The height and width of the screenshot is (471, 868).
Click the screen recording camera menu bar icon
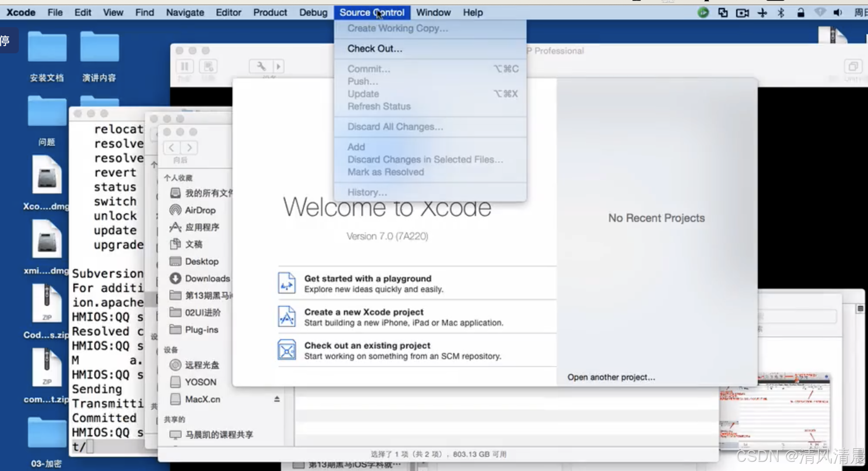coord(742,12)
